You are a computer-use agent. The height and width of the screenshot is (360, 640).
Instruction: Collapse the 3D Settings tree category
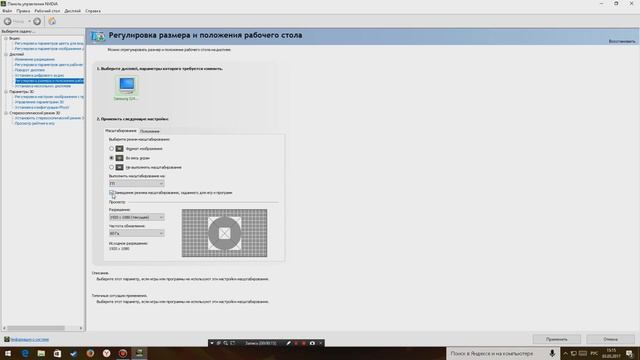click(6, 92)
